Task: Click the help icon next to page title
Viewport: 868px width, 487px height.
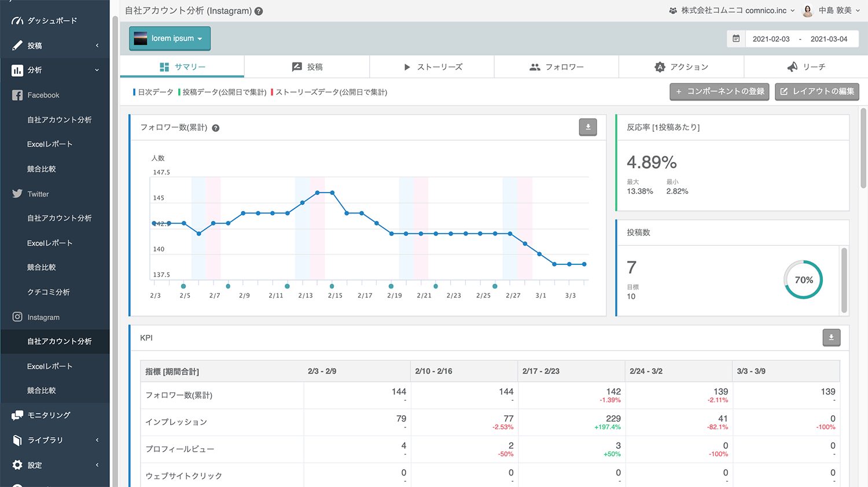Action: (x=259, y=11)
